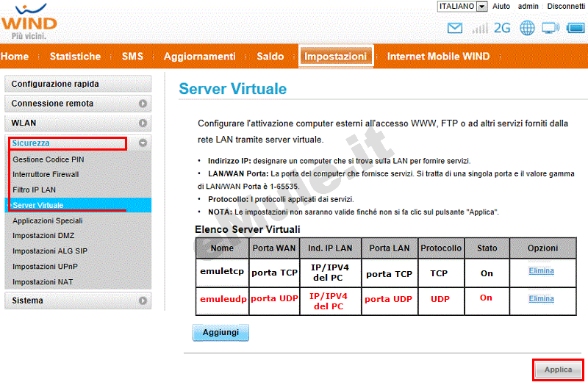Expand the Connessione remota section arrow
Screen dimensions: 588x385
pyautogui.click(x=143, y=104)
